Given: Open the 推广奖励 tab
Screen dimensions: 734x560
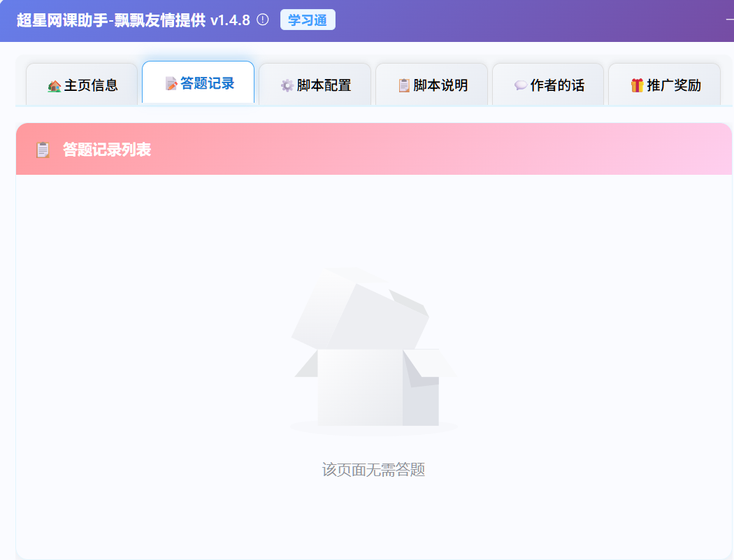Looking at the screenshot, I should pos(664,84).
